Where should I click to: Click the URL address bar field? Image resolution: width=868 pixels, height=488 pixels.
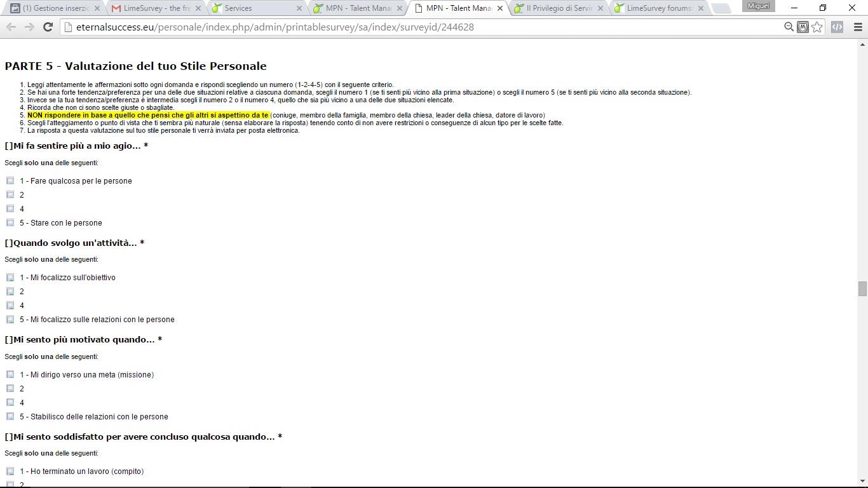pos(419,27)
